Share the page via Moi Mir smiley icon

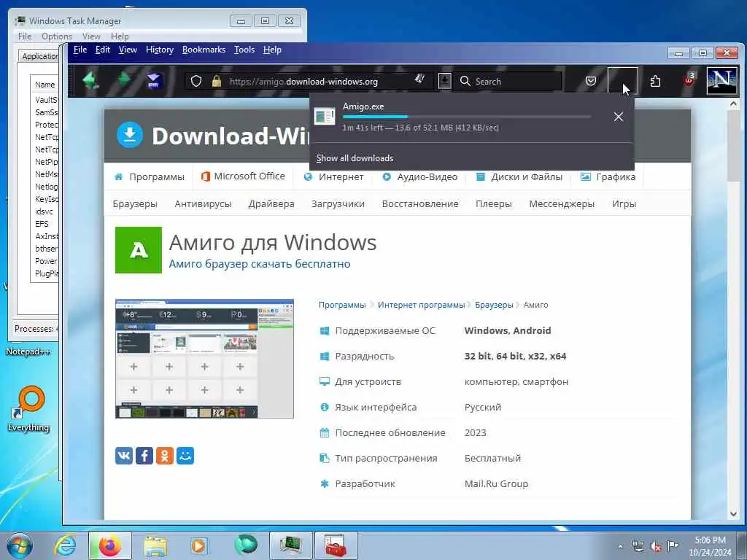pos(185,456)
